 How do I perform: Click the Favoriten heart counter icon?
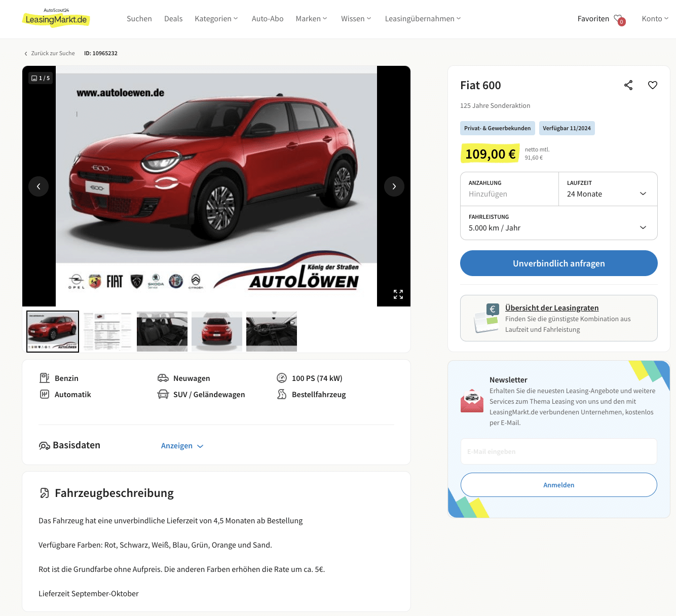[x=619, y=19]
